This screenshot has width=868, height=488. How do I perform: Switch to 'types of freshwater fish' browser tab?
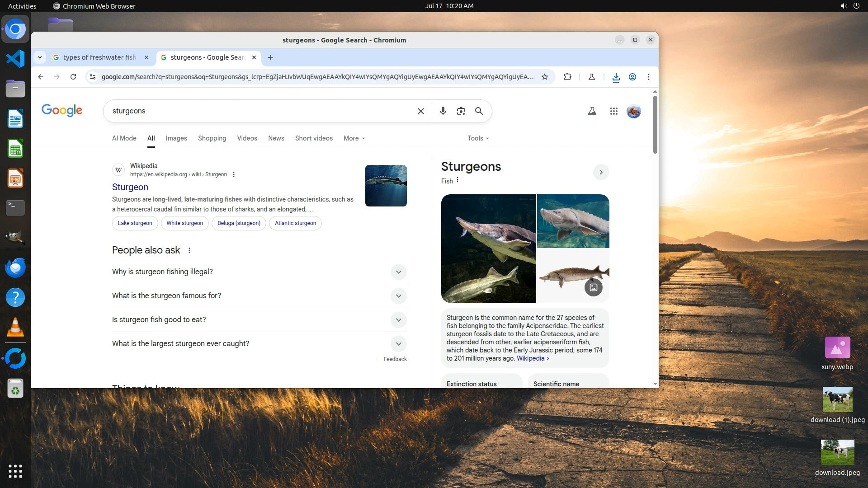pos(99,57)
